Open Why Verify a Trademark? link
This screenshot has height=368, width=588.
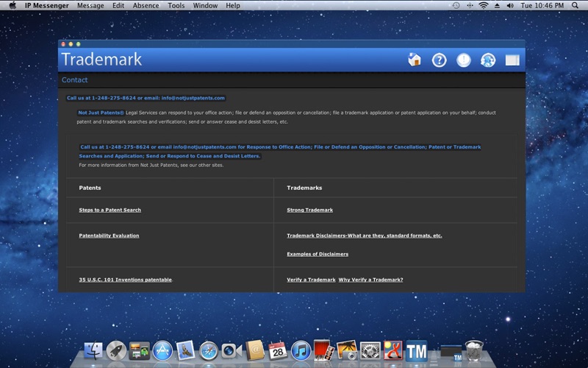[370, 280]
